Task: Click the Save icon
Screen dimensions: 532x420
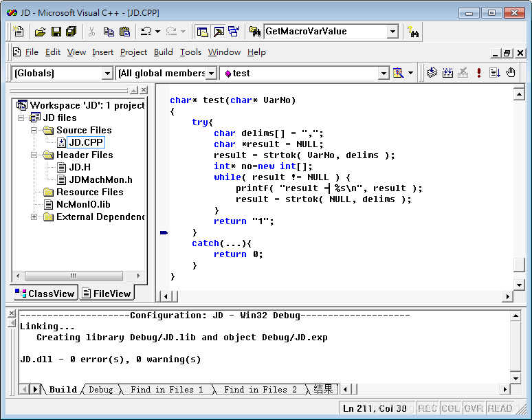Action: (x=56, y=32)
